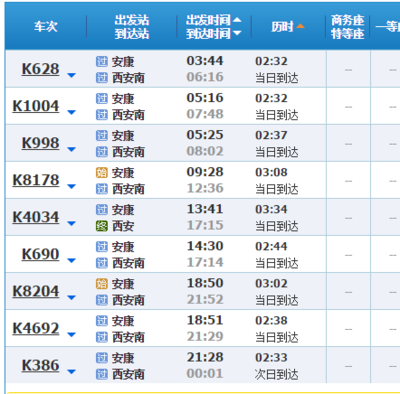
Task: Expand stop details arrow for K998
Action: click(x=71, y=150)
